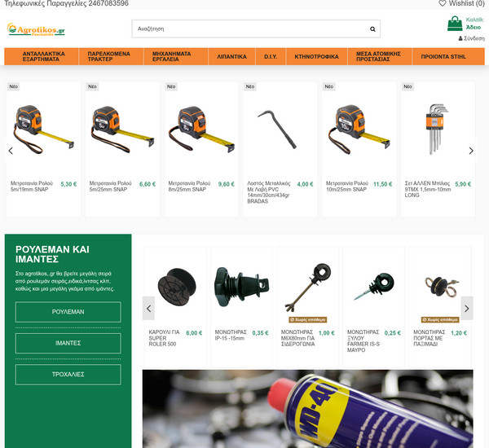The image size is (489, 448).
Task: Click Μετροταινία Ρολού 5m/25mm SNAP title
Action: 110,187
